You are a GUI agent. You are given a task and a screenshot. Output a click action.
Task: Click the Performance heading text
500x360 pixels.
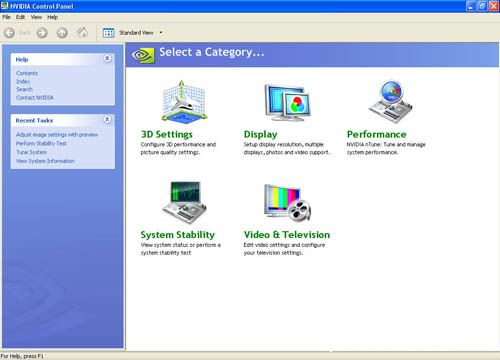[x=377, y=134]
